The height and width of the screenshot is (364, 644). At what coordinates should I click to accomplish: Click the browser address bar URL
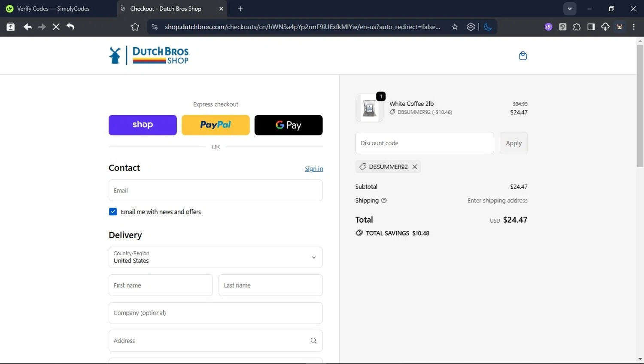point(302,27)
